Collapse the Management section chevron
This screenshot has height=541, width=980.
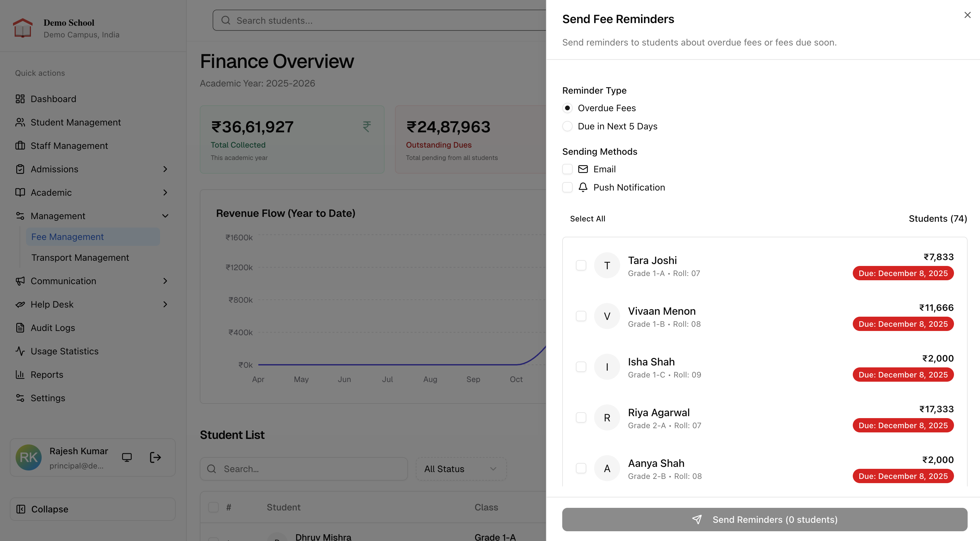tap(165, 216)
